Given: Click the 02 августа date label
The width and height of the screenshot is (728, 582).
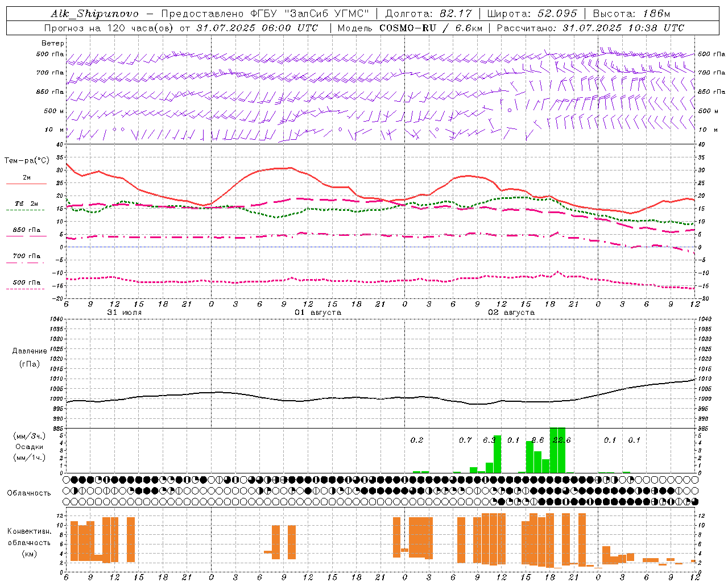Looking at the screenshot, I should 511,313.
